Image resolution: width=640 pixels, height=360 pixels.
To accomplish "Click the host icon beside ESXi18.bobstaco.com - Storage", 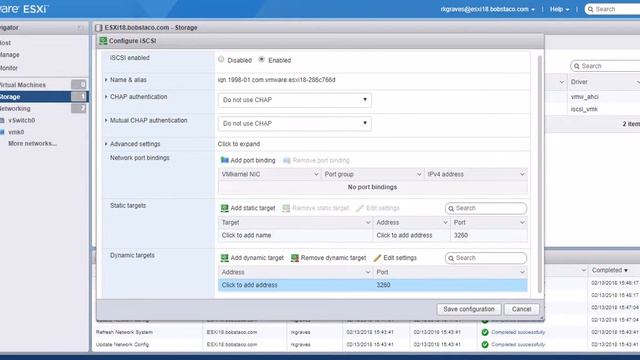I will tap(98, 28).
